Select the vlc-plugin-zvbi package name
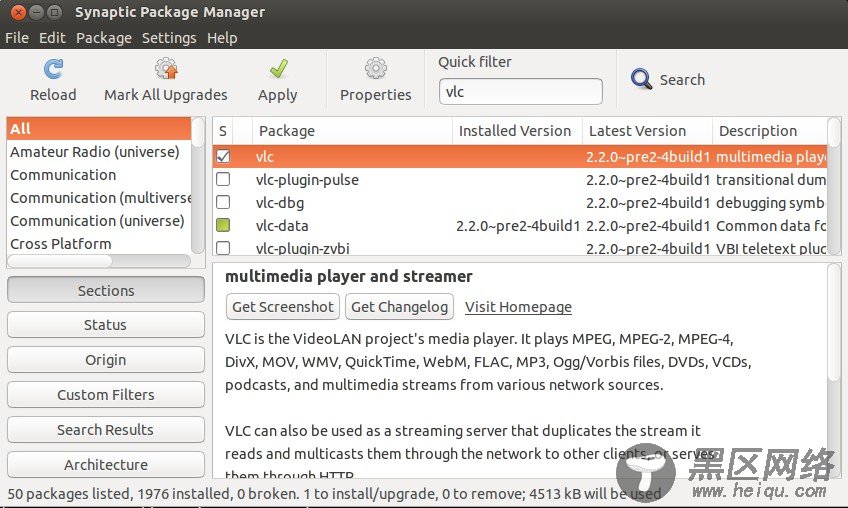The image size is (848, 508). point(302,248)
